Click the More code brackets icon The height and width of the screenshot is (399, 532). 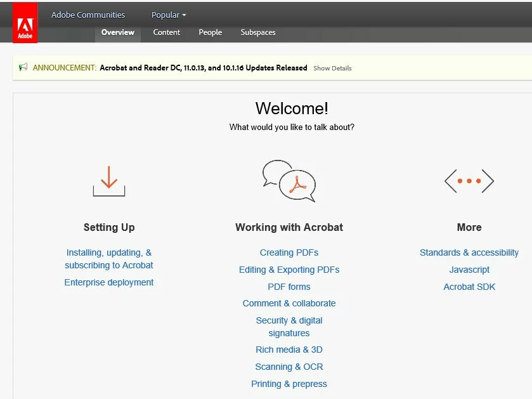tap(469, 181)
